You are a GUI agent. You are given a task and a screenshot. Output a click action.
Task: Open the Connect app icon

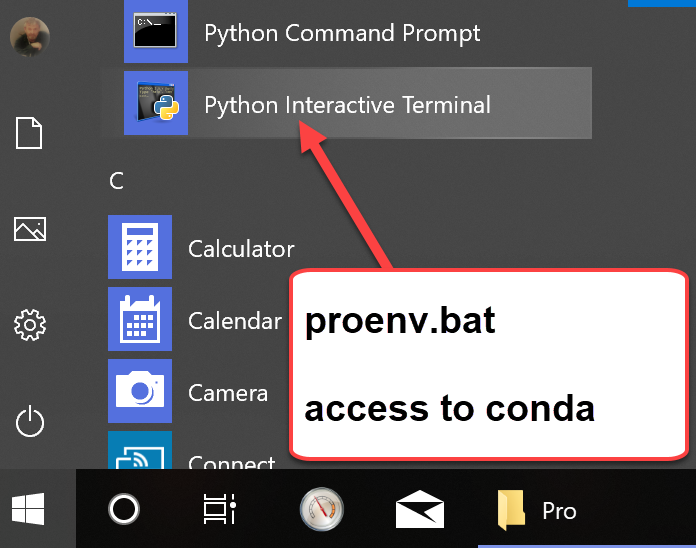[x=140, y=450]
